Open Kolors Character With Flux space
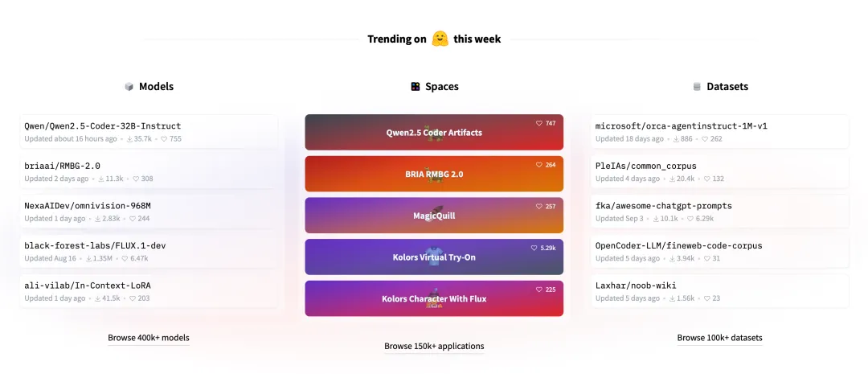868x374 pixels. point(434,298)
